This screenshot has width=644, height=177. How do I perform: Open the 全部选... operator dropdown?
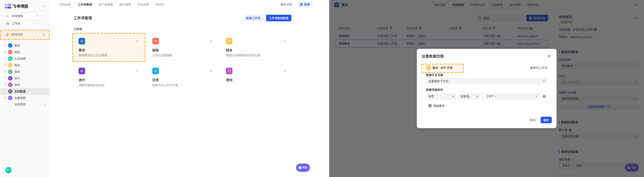pyautogui.click(x=469, y=97)
